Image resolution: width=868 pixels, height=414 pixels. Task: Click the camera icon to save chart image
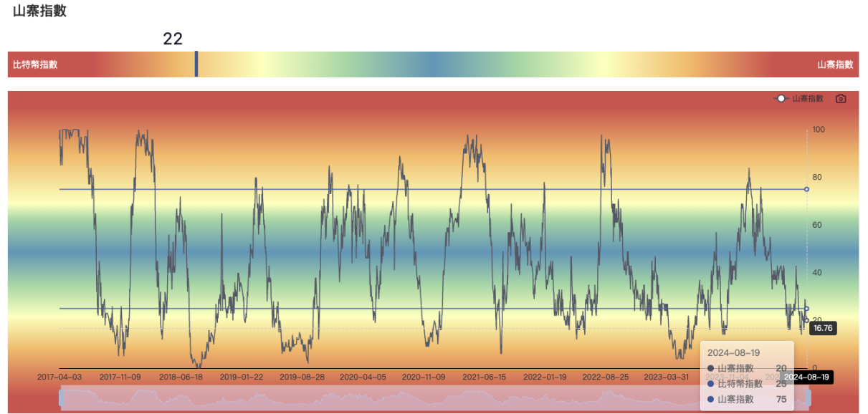841,99
